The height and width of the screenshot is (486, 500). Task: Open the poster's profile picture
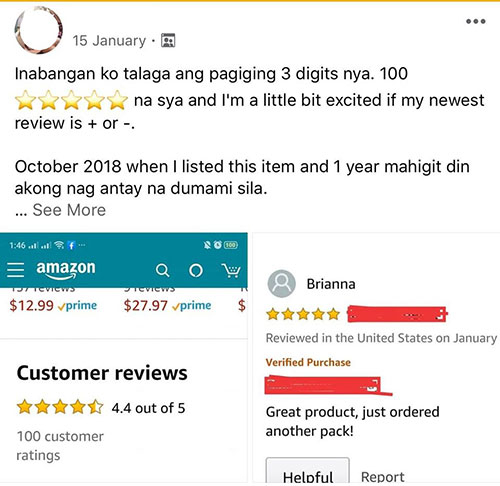[39, 30]
